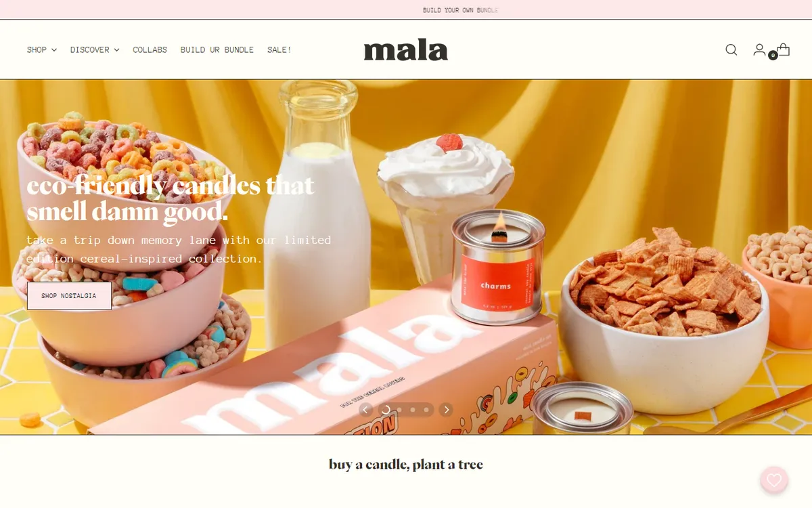Open the search magnifier icon

[731, 49]
